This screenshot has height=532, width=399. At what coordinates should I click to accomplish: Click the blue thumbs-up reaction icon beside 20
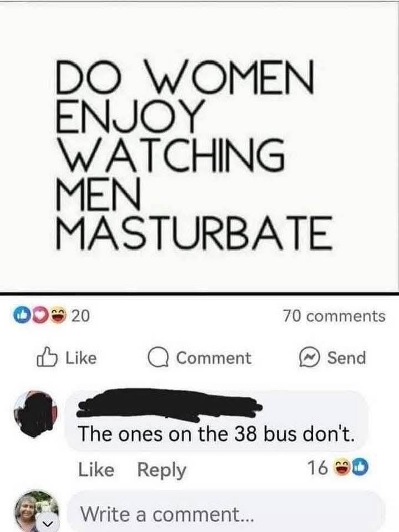pyautogui.click(x=21, y=315)
